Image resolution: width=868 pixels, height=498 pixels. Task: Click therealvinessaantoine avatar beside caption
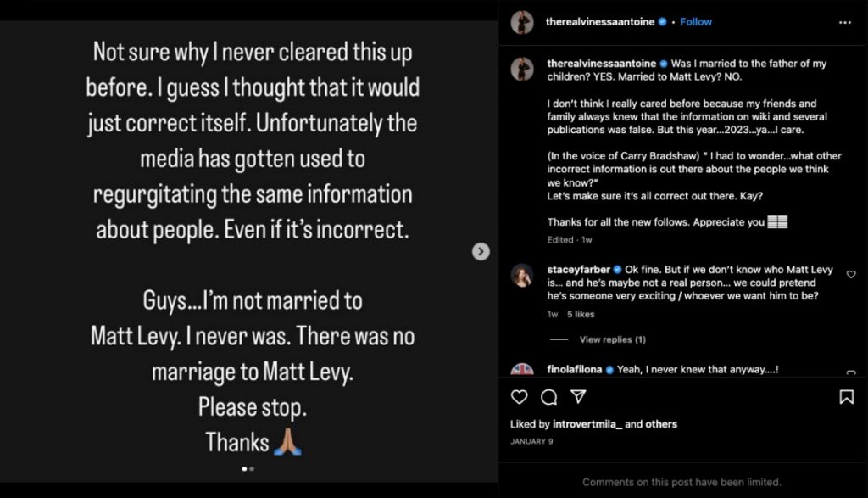coord(522,69)
